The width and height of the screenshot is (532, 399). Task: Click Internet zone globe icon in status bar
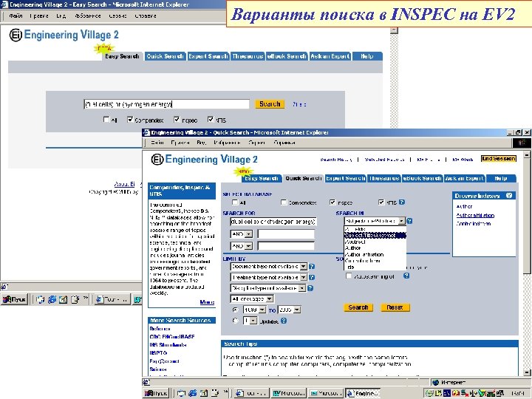(x=436, y=383)
